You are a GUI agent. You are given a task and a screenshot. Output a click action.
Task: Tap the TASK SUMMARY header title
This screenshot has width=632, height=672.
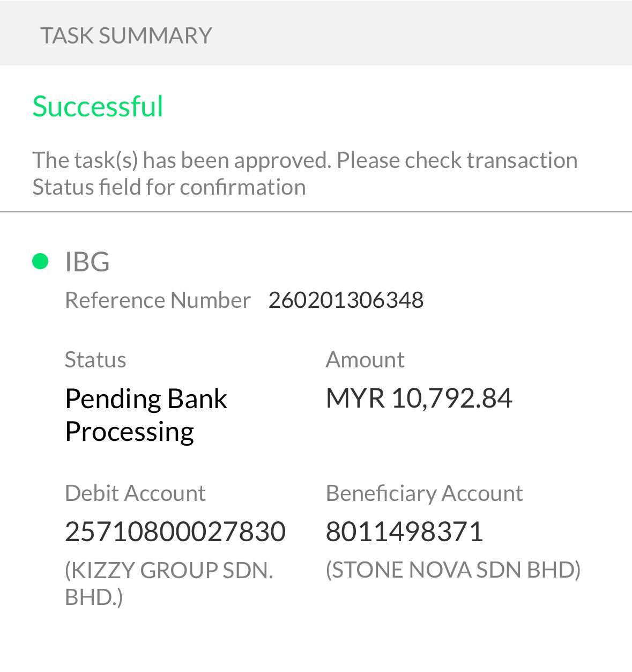tap(127, 35)
